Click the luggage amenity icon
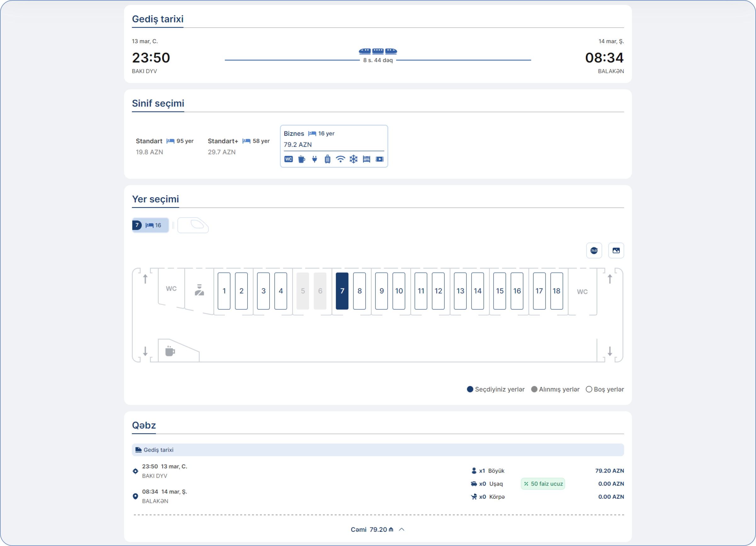This screenshot has width=756, height=546. [x=327, y=159]
